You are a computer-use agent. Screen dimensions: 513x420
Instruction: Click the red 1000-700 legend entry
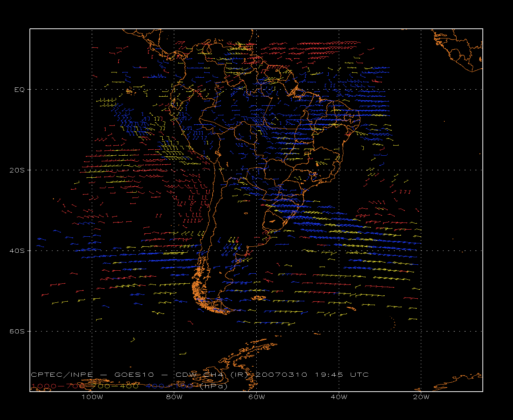point(58,386)
